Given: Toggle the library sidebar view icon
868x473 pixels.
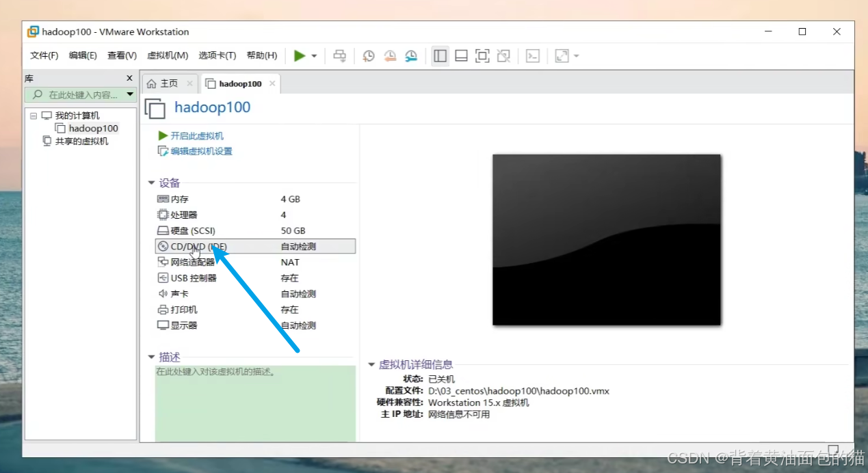Looking at the screenshot, I should [x=440, y=56].
